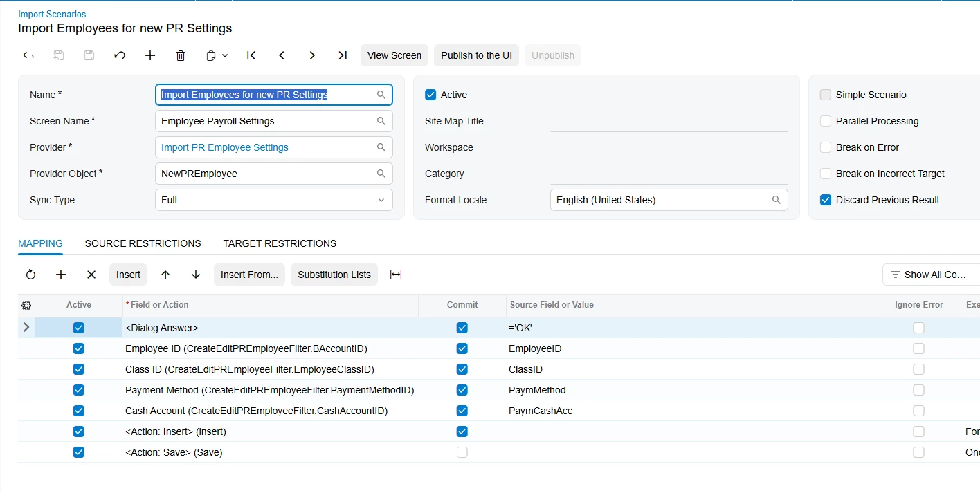Open clipboard menu dropdown arrow
980x493 pixels.
pos(225,55)
